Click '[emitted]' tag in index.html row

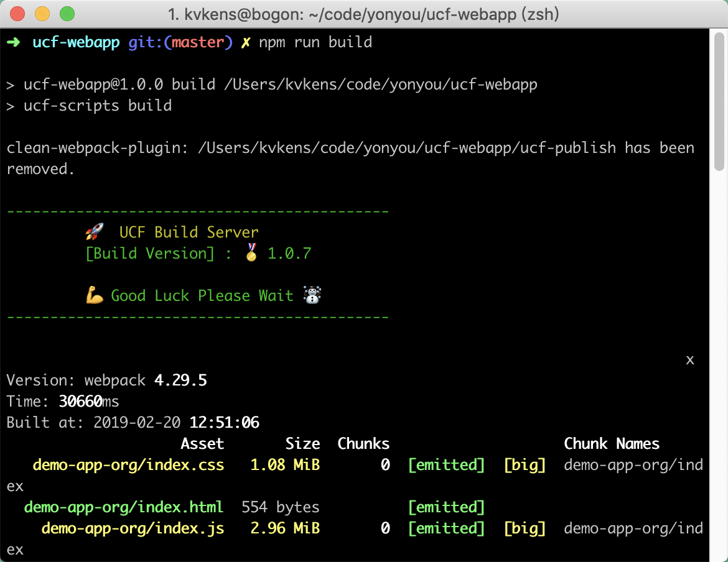click(446, 507)
